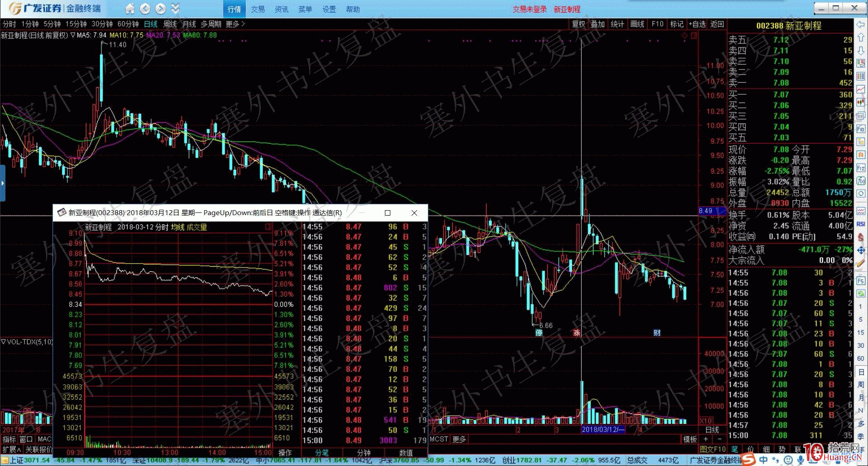868x466 pixels.
Task: Click the 统计 statistics button
Action: 617,24
